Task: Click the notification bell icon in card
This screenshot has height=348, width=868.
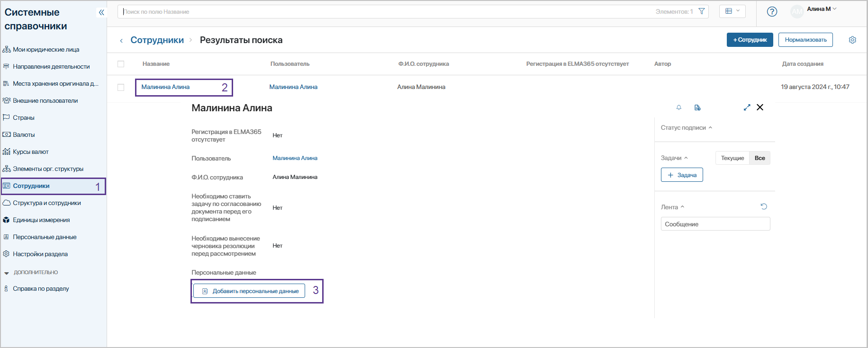Action: coord(678,107)
